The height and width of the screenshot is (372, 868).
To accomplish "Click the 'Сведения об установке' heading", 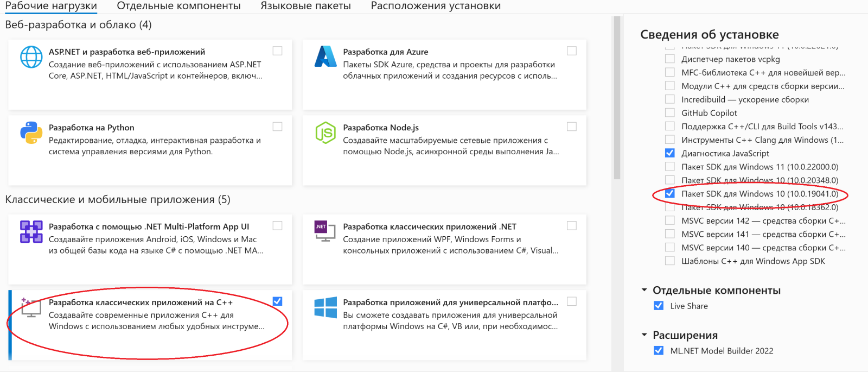I will pyautogui.click(x=710, y=34).
